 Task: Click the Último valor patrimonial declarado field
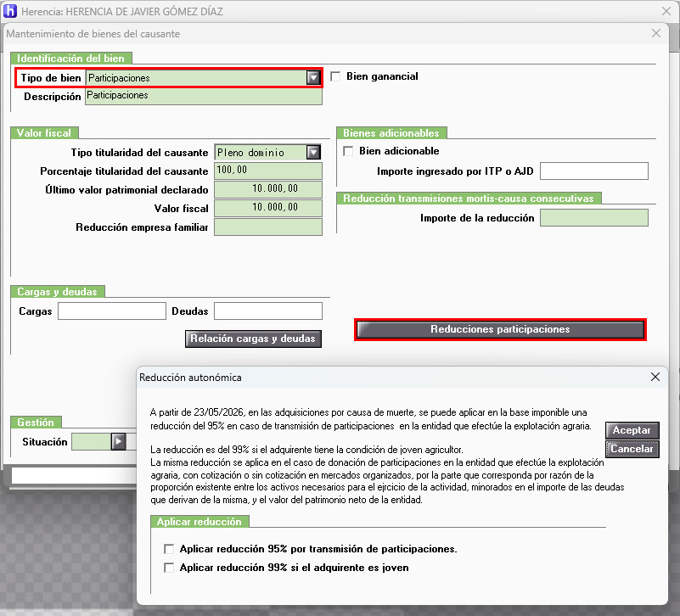[x=268, y=189]
